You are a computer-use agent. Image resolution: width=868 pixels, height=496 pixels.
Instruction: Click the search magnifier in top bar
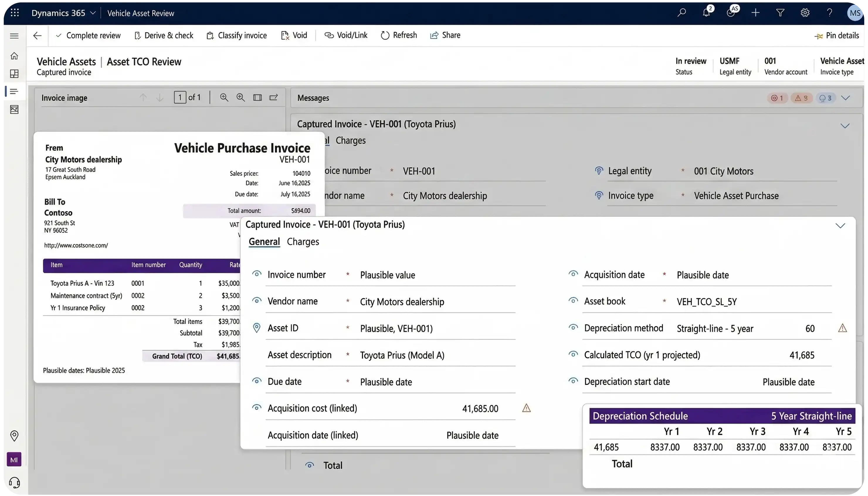pos(682,13)
